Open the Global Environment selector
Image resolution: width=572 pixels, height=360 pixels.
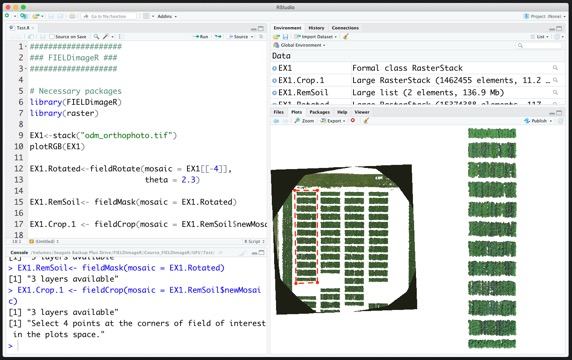pos(299,45)
